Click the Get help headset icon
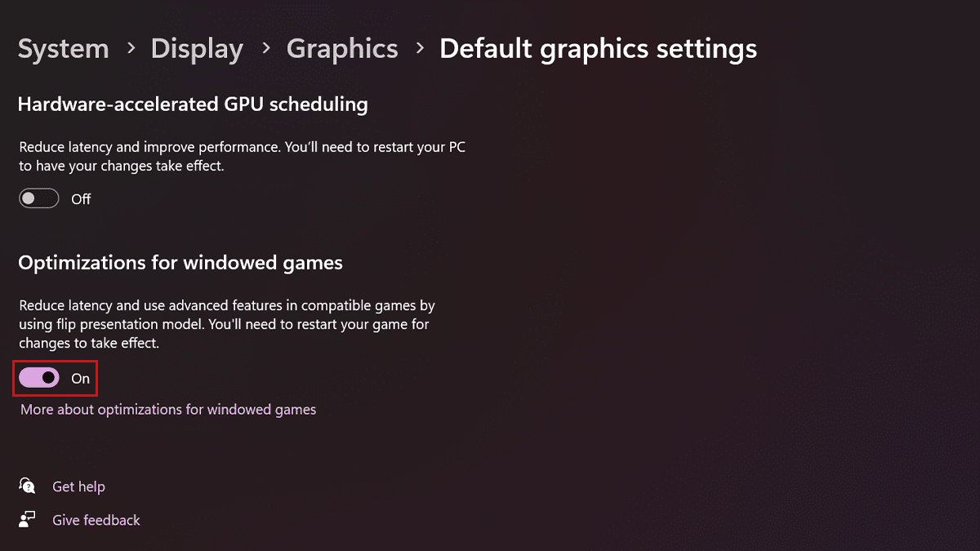The width and height of the screenshot is (980, 551). [28, 487]
